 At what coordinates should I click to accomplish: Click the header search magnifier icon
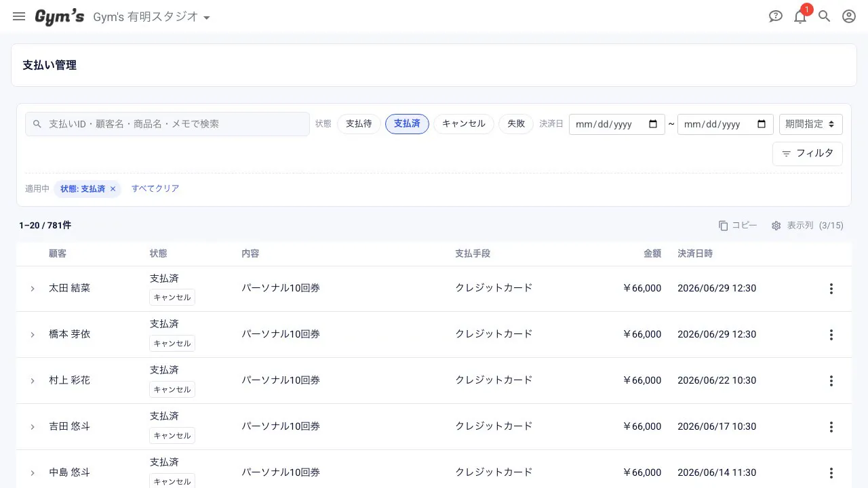[x=825, y=16]
